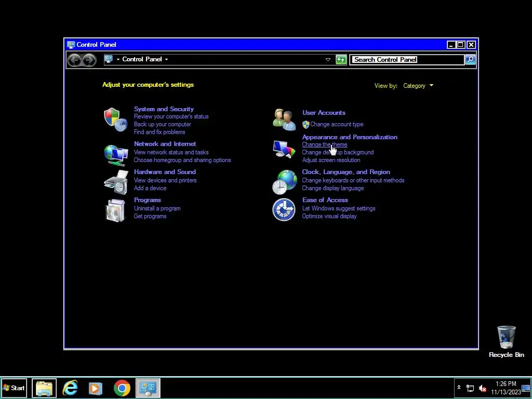The height and width of the screenshot is (399, 532).
Task: Click Change display language
Action: [333, 188]
